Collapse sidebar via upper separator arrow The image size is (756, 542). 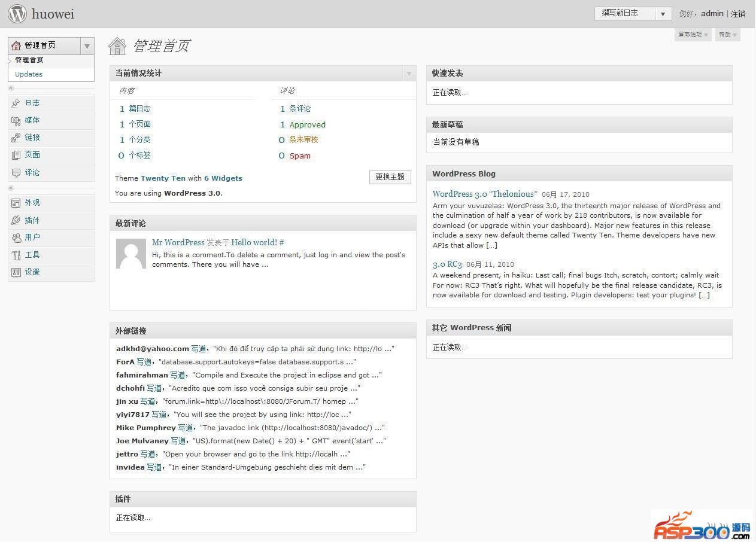(11, 89)
